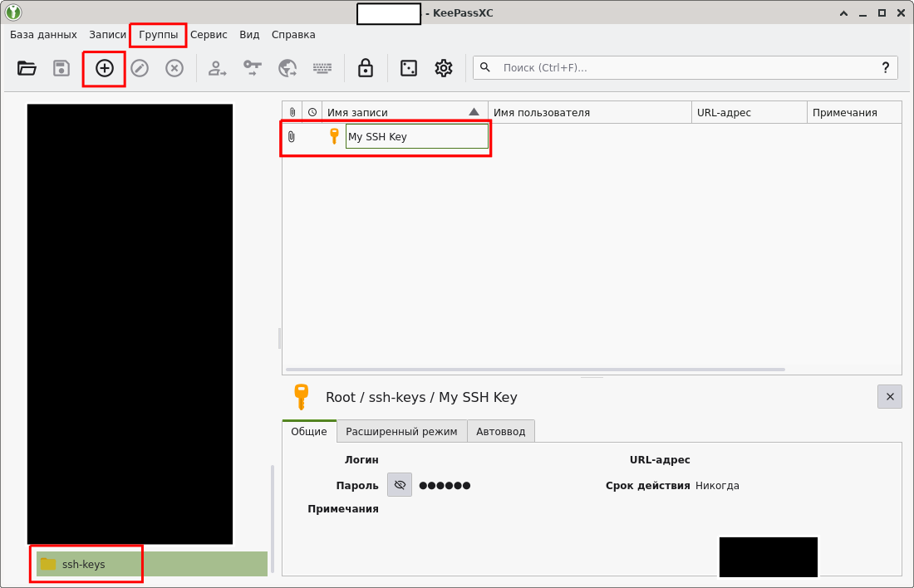Click the copy password key icon
The width and height of the screenshot is (914, 588).
(x=252, y=68)
